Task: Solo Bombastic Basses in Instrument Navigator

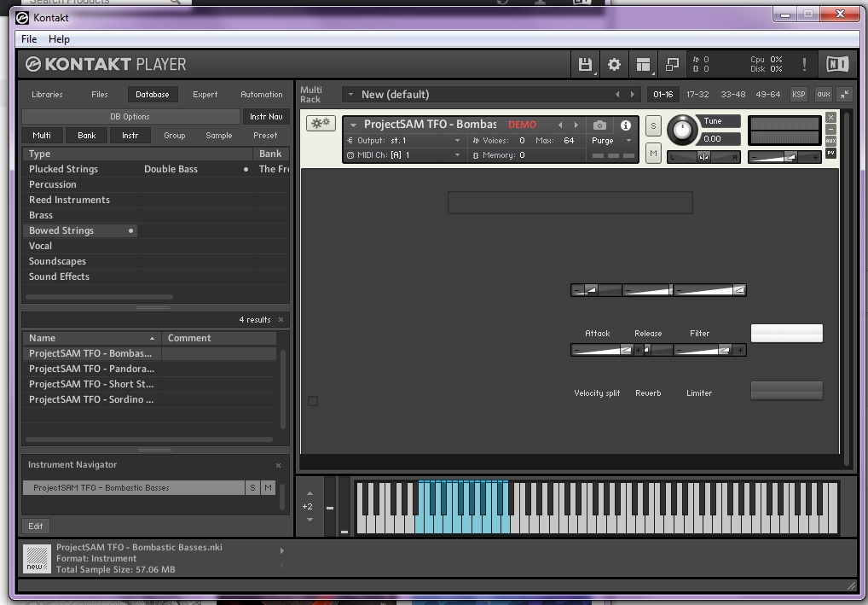Action: (252, 487)
